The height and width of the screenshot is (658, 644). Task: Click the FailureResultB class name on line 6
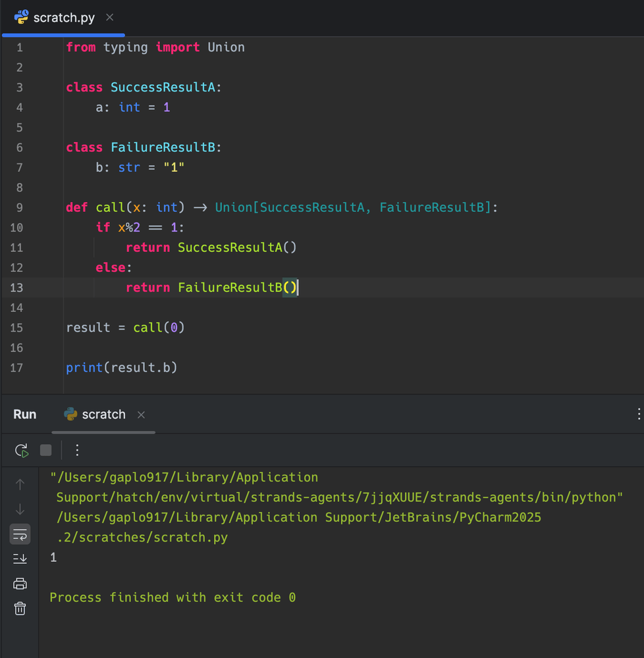[163, 147]
